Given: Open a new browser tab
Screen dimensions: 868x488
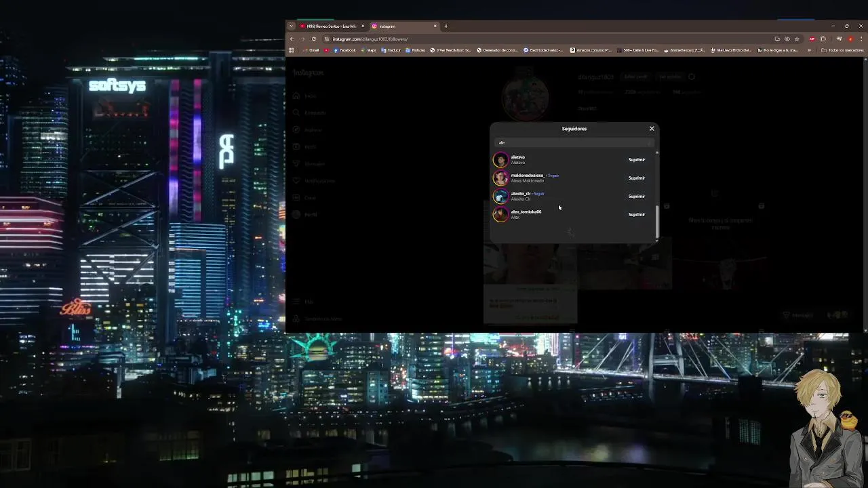Looking at the screenshot, I should click(x=446, y=26).
